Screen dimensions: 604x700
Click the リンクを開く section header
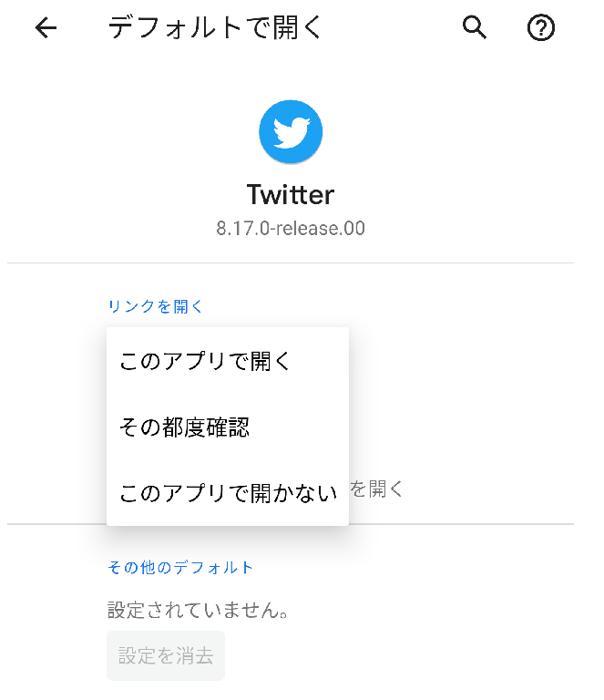coord(155,306)
